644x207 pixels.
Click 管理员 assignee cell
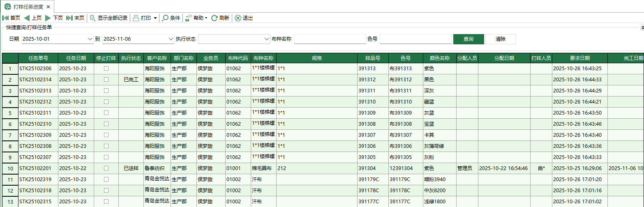point(467,168)
